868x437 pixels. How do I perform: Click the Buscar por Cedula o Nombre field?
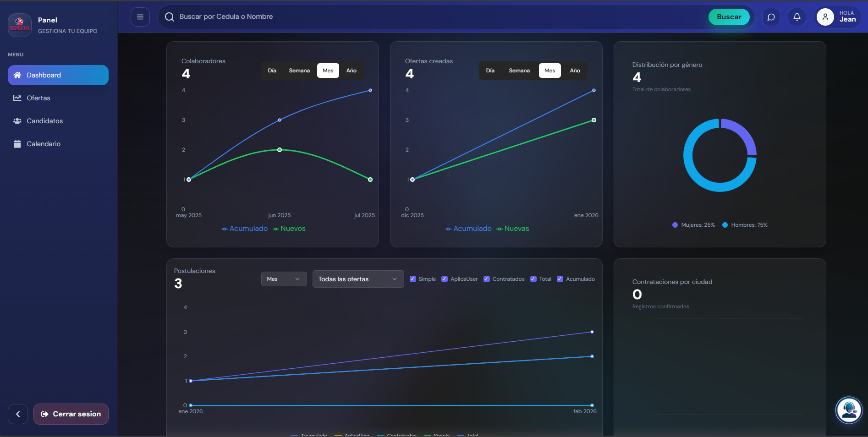click(412, 17)
